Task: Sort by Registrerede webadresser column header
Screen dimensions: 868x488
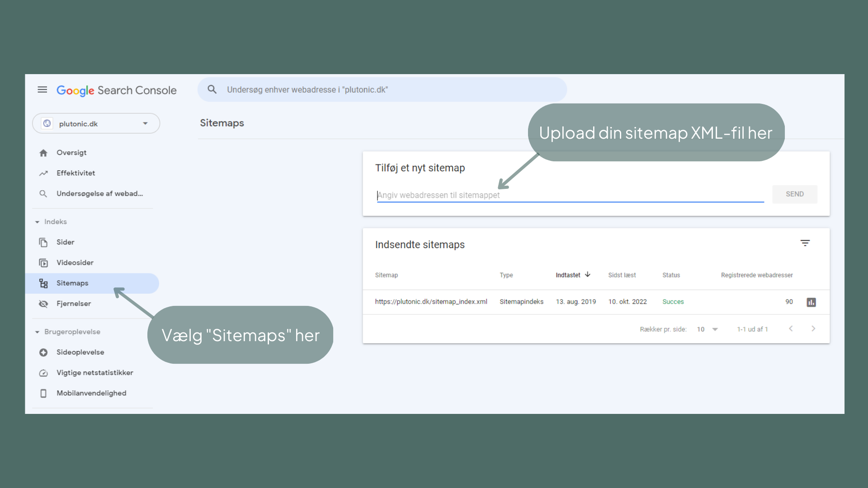Action: [757, 275]
